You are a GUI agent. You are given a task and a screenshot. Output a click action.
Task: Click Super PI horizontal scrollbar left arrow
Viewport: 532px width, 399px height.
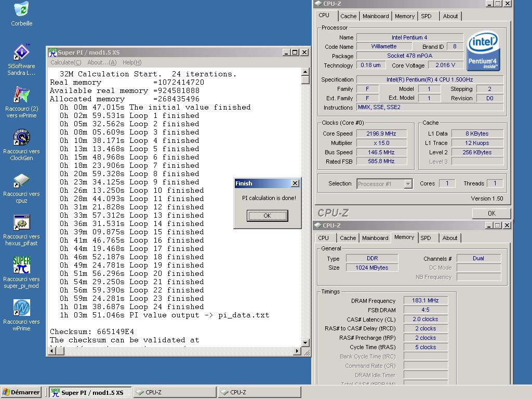[x=52, y=351]
